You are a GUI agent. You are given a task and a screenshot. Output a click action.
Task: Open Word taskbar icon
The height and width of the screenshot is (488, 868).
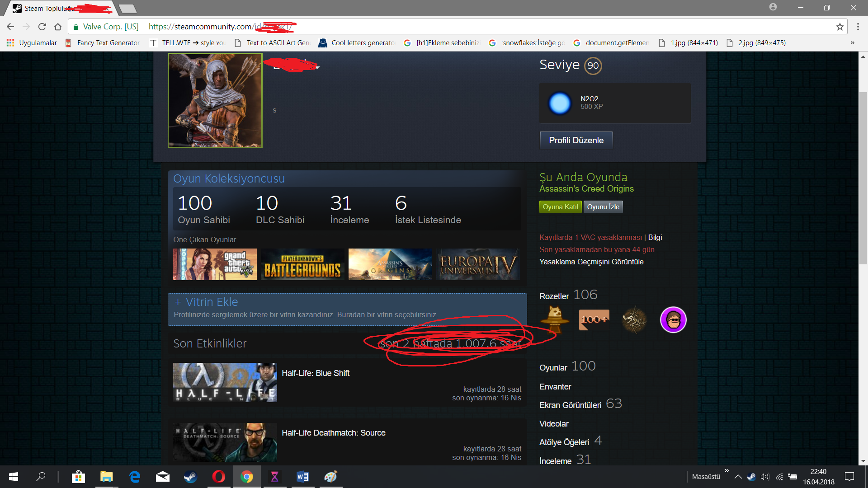pos(302,477)
